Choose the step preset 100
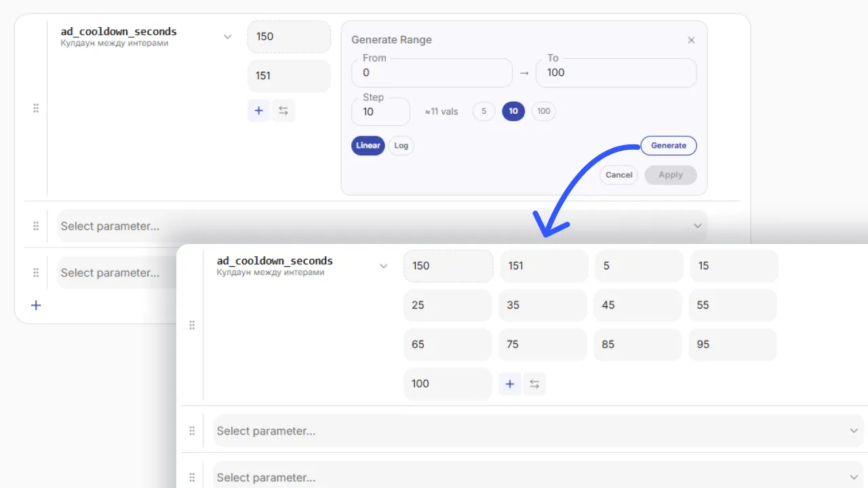The image size is (868, 488). pos(544,112)
